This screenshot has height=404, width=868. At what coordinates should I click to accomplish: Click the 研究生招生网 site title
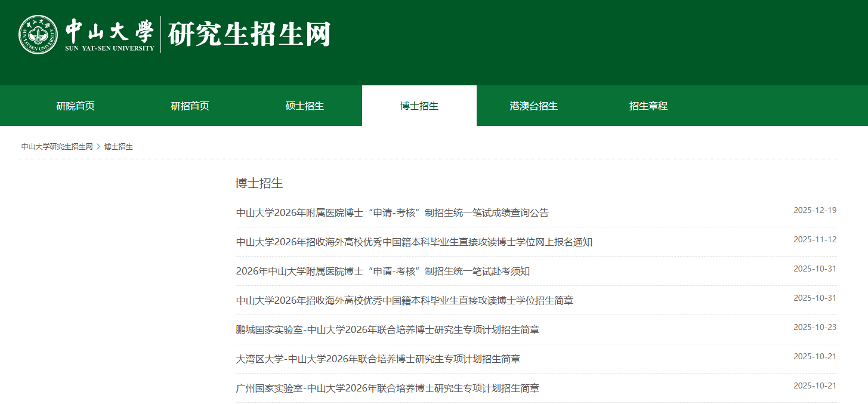[249, 35]
